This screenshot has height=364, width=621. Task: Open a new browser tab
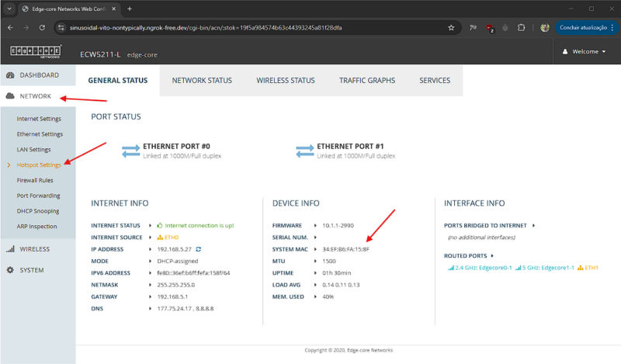[130, 9]
